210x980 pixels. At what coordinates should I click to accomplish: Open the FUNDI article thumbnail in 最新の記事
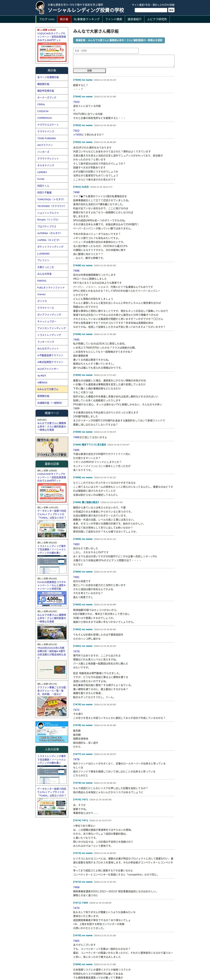pos(52,529)
